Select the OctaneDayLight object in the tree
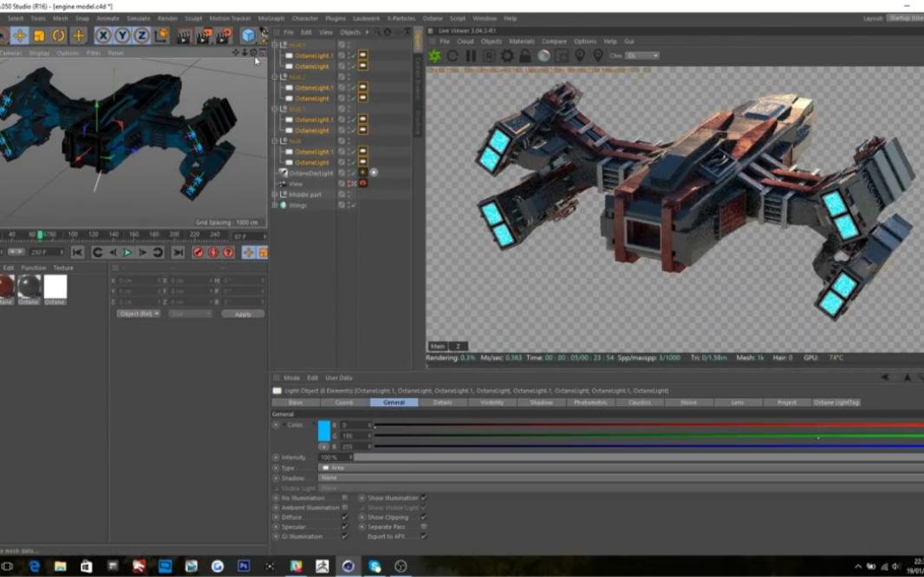The height and width of the screenshot is (577, 924). 310,173
